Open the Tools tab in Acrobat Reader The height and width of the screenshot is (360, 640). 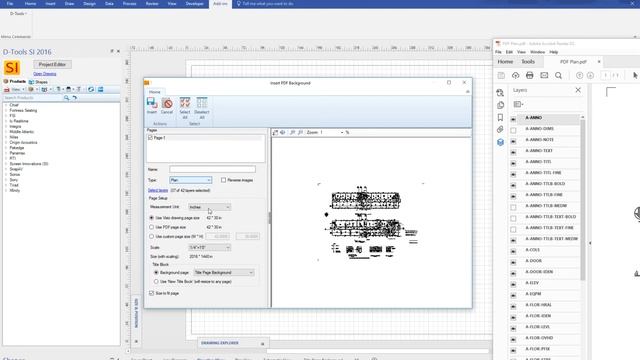[528, 62]
